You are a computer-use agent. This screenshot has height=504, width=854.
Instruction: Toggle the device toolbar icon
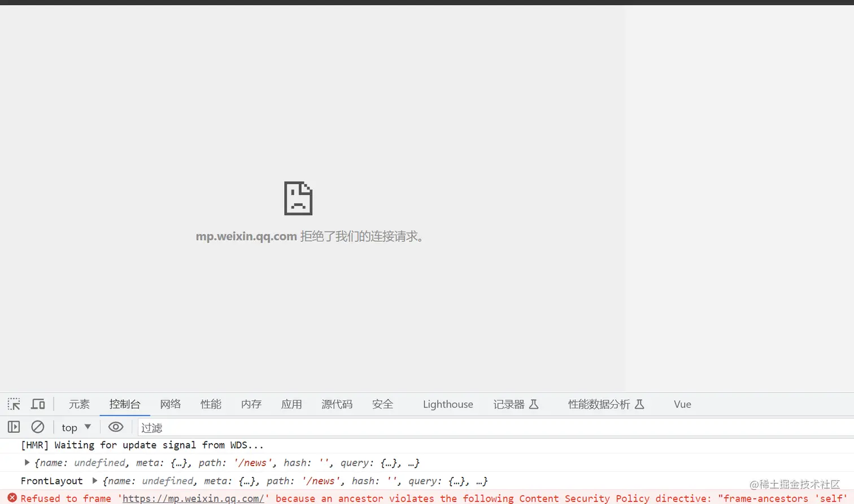click(x=38, y=404)
